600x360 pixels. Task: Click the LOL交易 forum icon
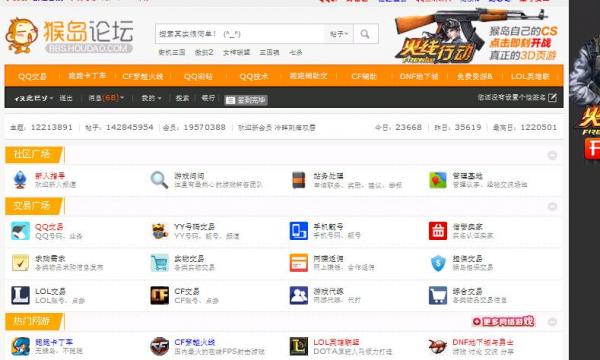pos(20,295)
